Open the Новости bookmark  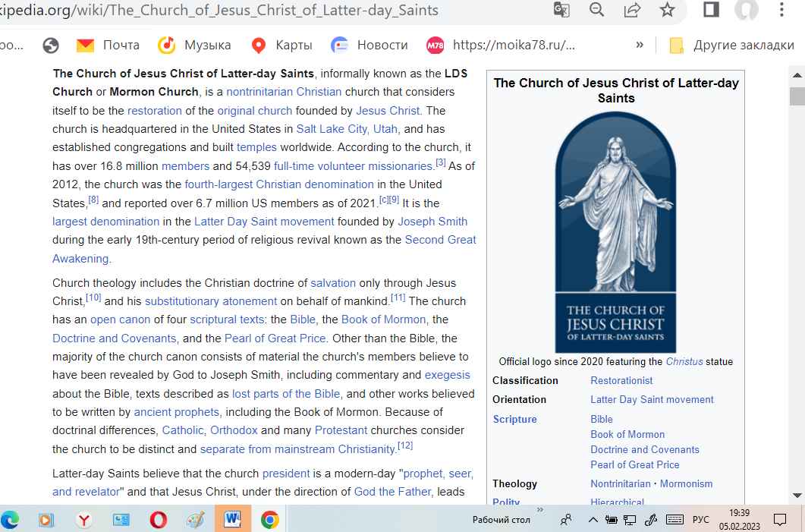[369, 46]
